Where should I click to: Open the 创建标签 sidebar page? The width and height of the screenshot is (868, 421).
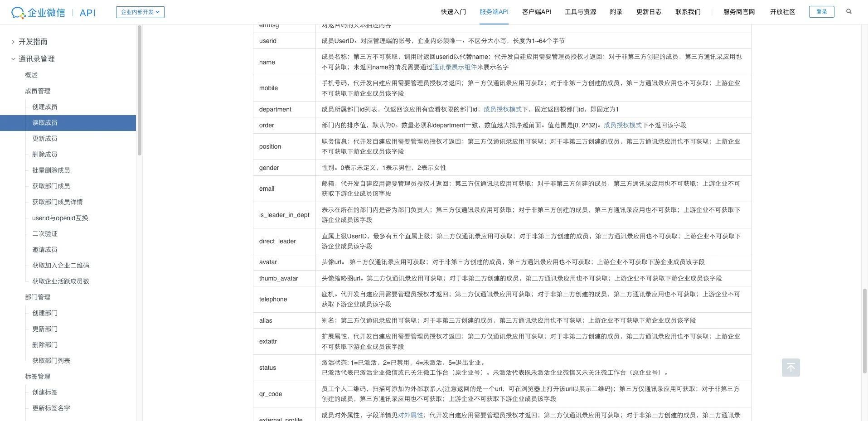coord(45,392)
